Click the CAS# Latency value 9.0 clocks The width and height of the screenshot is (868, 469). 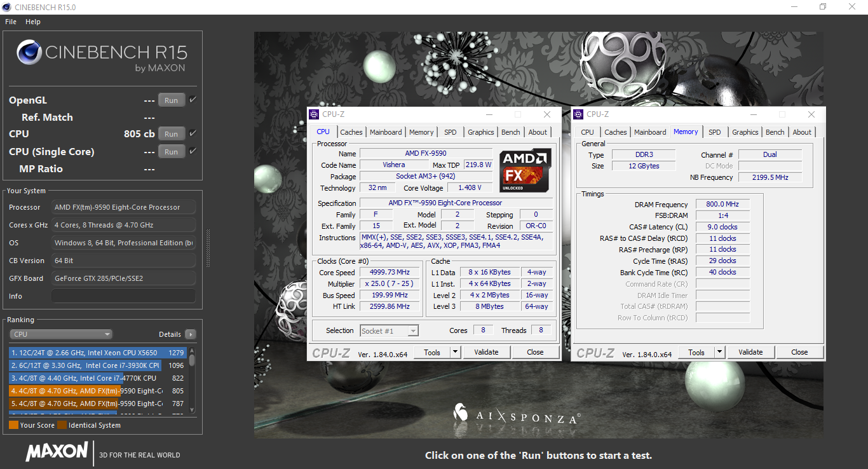click(x=722, y=227)
